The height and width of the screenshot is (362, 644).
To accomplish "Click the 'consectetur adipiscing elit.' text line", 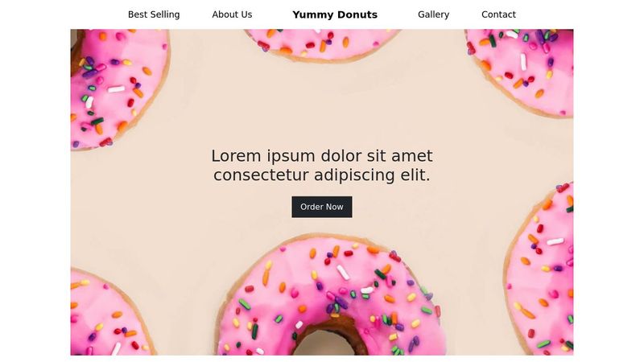I will click(x=321, y=175).
